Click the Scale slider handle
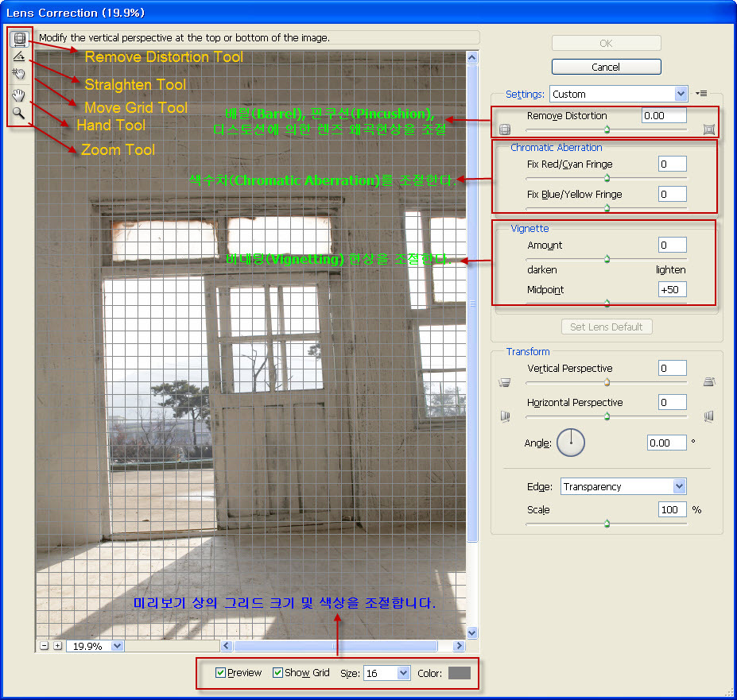 tap(607, 524)
